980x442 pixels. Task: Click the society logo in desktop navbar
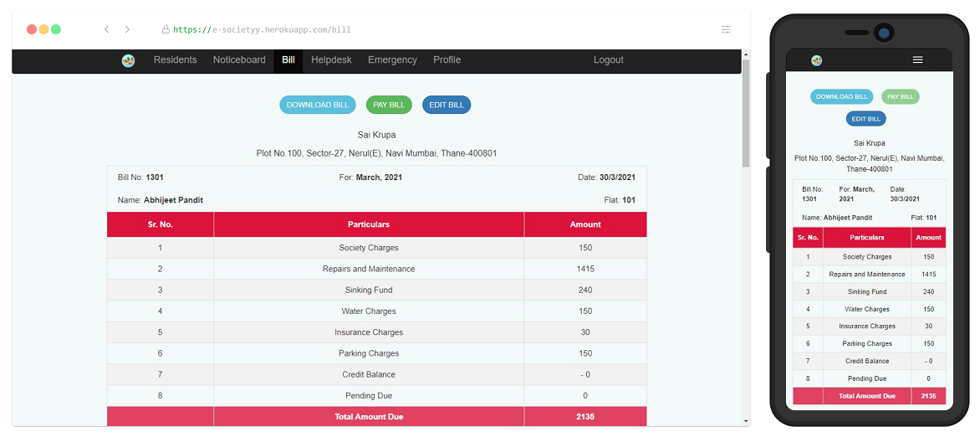coord(128,61)
